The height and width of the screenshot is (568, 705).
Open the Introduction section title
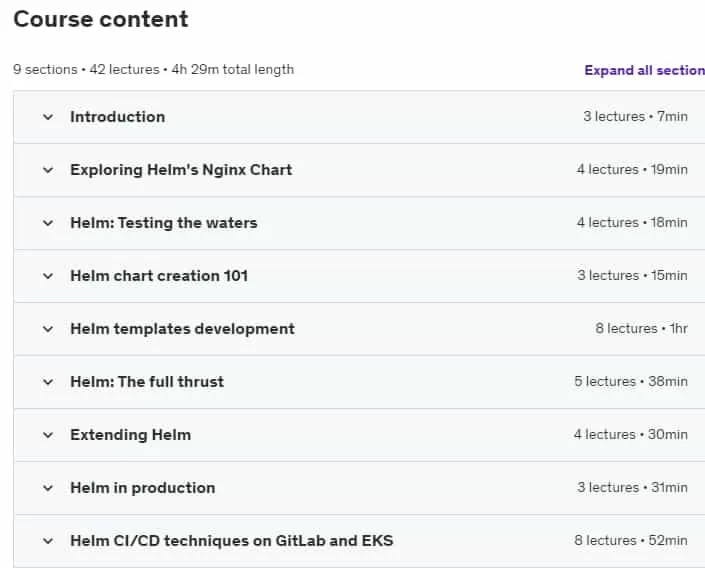pyautogui.click(x=118, y=117)
